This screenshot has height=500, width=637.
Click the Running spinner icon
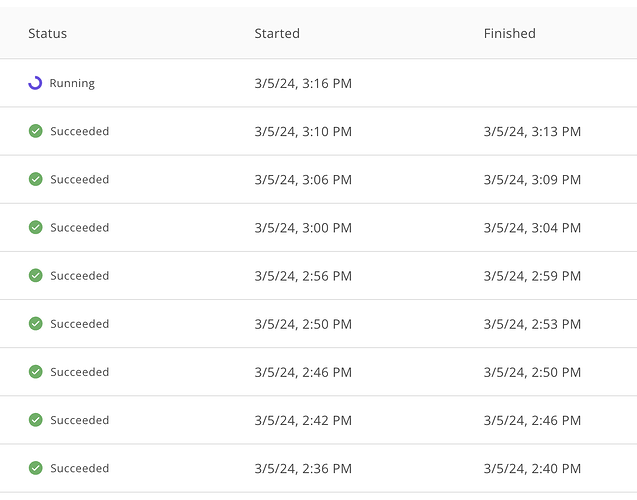(x=35, y=83)
